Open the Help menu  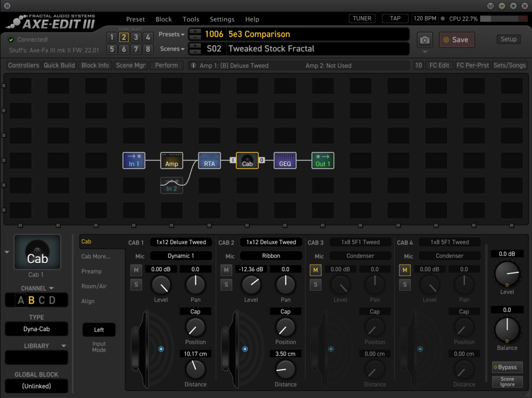[x=252, y=19]
